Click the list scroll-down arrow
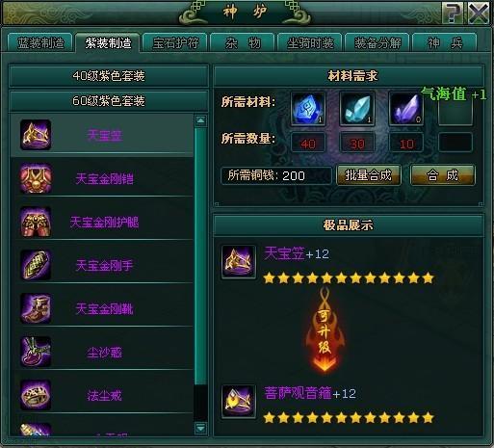 pyautogui.click(x=201, y=428)
